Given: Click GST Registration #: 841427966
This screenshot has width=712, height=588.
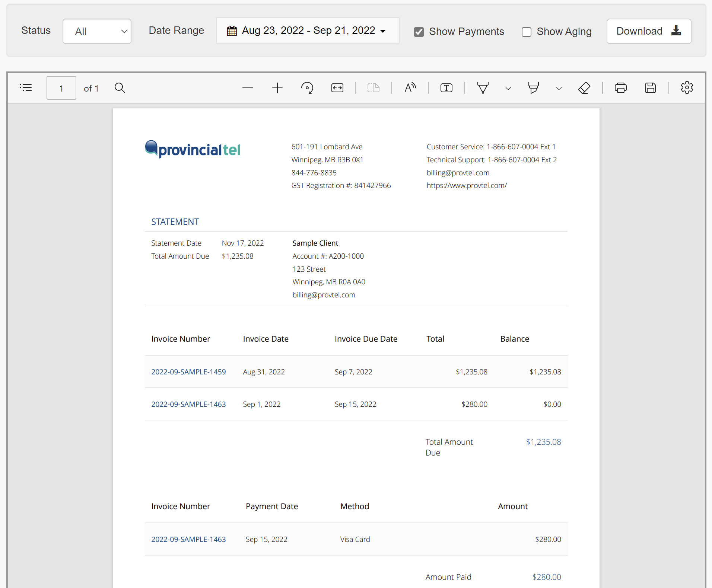Looking at the screenshot, I should [x=341, y=185].
